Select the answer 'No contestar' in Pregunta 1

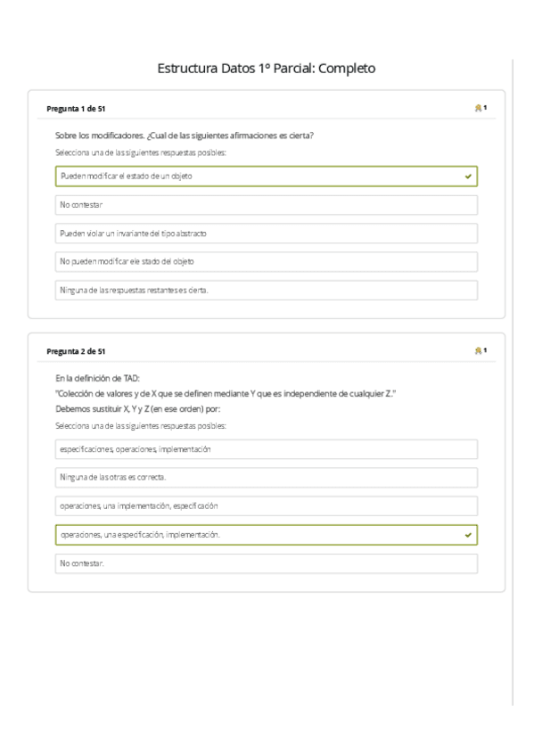click(x=265, y=205)
